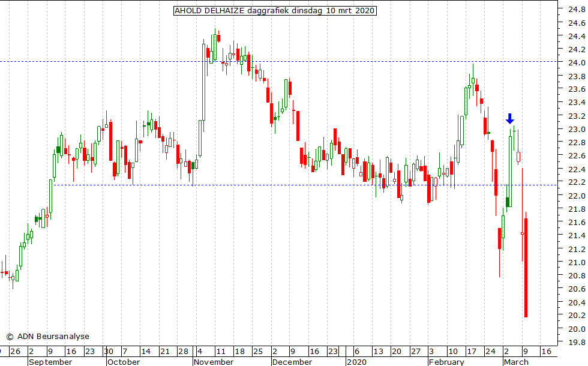This screenshot has height=366, width=588.
Task: Click the 20.8 price axis label
Action: click(x=577, y=275)
